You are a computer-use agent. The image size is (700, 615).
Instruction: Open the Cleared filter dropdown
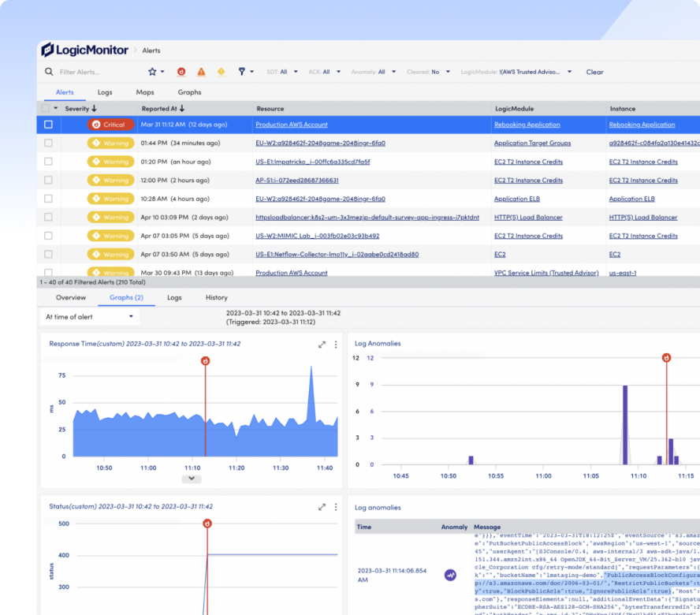click(428, 72)
